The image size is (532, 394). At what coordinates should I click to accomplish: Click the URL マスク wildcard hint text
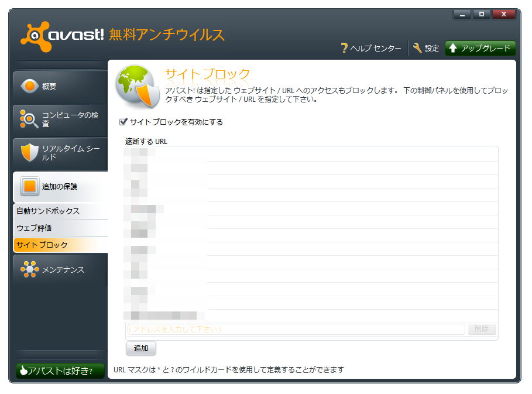(x=229, y=369)
